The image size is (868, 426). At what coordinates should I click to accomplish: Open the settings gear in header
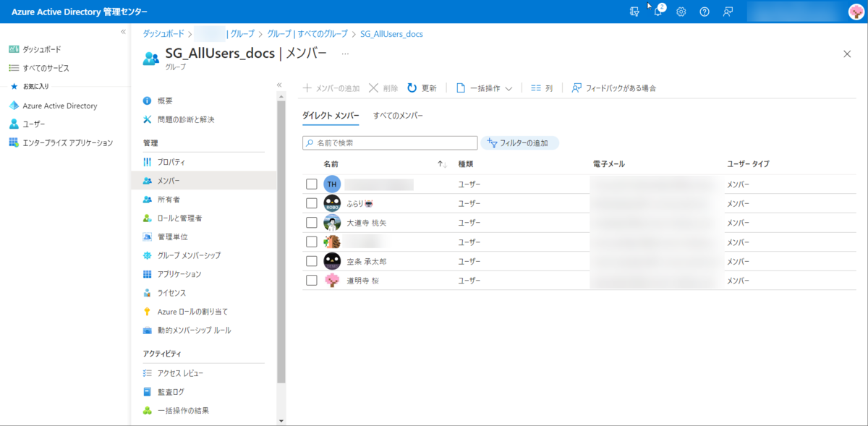681,12
